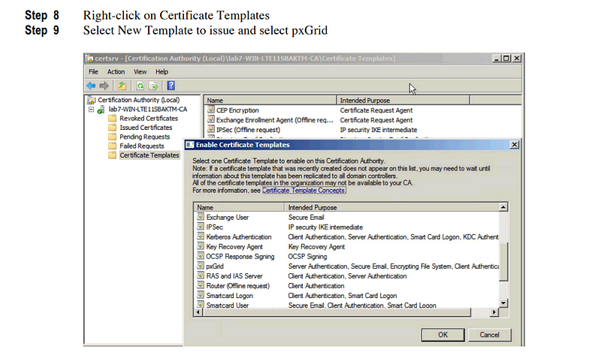Collapse the lab7-WIN-LTE11SBAKTM-CA tree node
The height and width of the screenshot is (364, 601).
[91, 110]
